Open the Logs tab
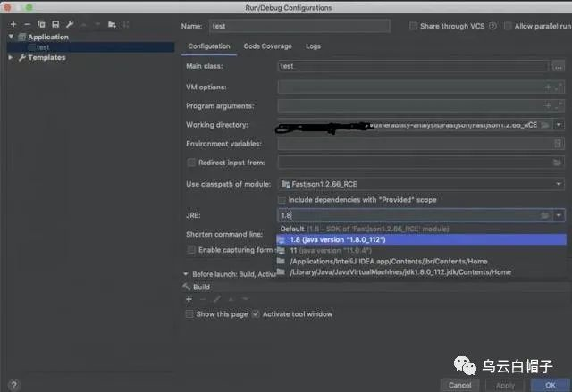Image resolution: width=572 pixels, height=392 pixels. tap(313, 46)
